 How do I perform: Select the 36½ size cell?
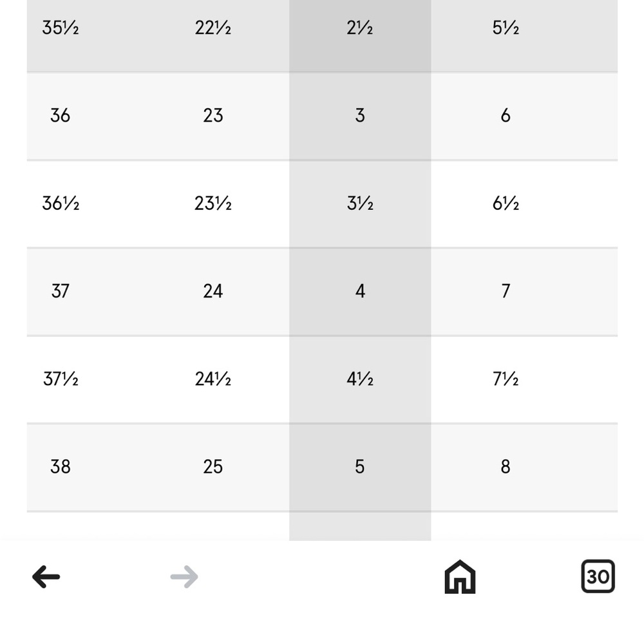tap(61, 204)
